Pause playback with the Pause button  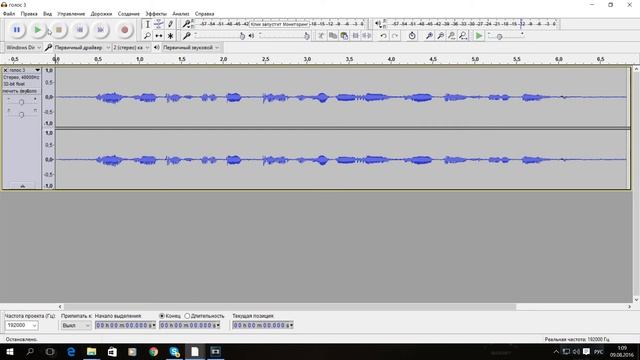coord(17,30)
